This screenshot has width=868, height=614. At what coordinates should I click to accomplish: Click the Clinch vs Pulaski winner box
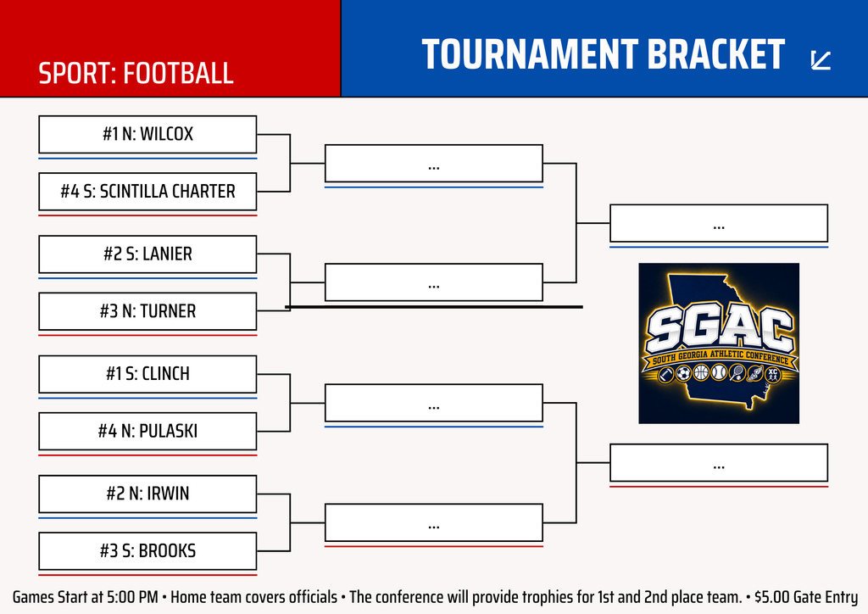(434, 403)
